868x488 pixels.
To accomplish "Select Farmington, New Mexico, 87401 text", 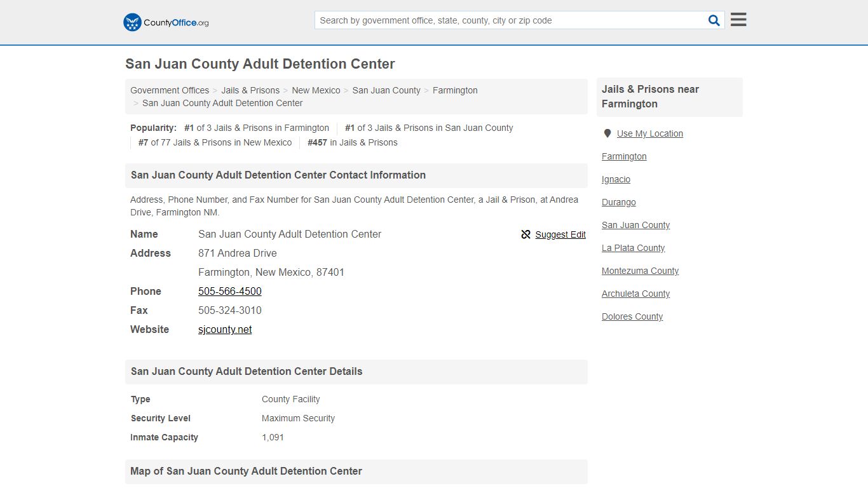I will coord(271,272).
